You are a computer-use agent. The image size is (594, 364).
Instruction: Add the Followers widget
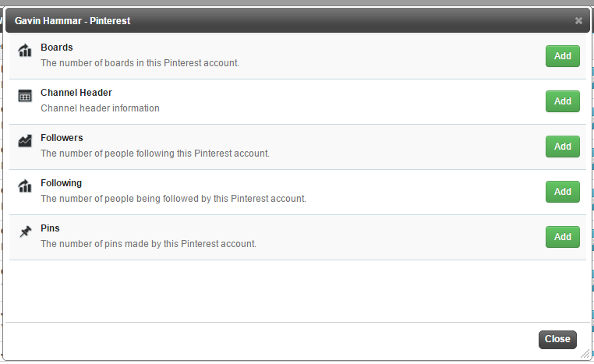563,147
